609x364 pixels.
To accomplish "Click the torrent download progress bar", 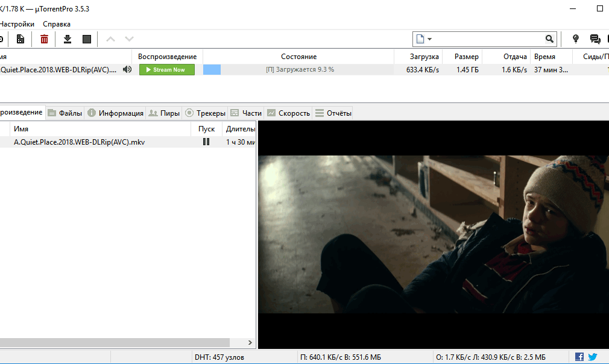I will [298, 69].
